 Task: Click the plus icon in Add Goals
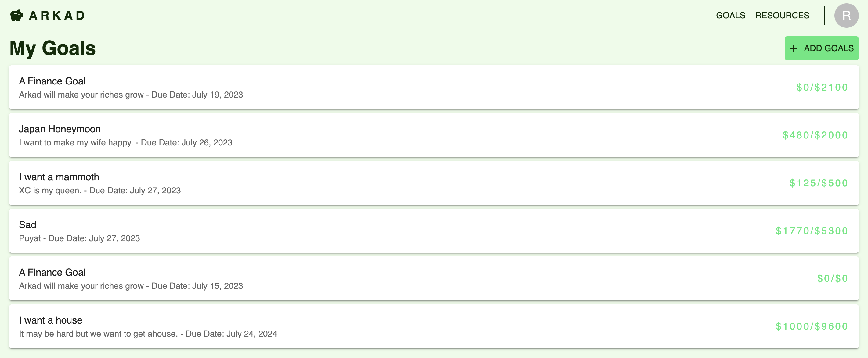[793, 48]
